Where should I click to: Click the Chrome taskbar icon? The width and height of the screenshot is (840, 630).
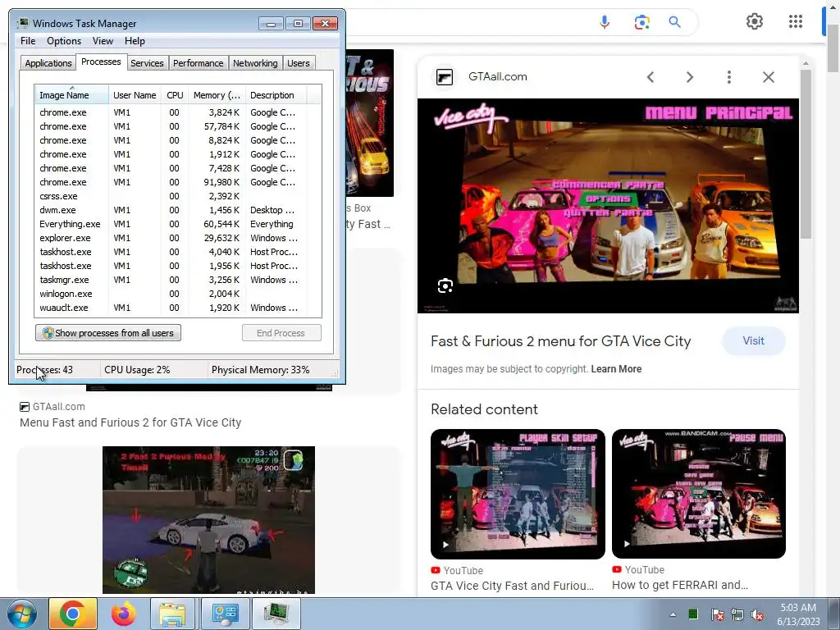click(73, 614)
